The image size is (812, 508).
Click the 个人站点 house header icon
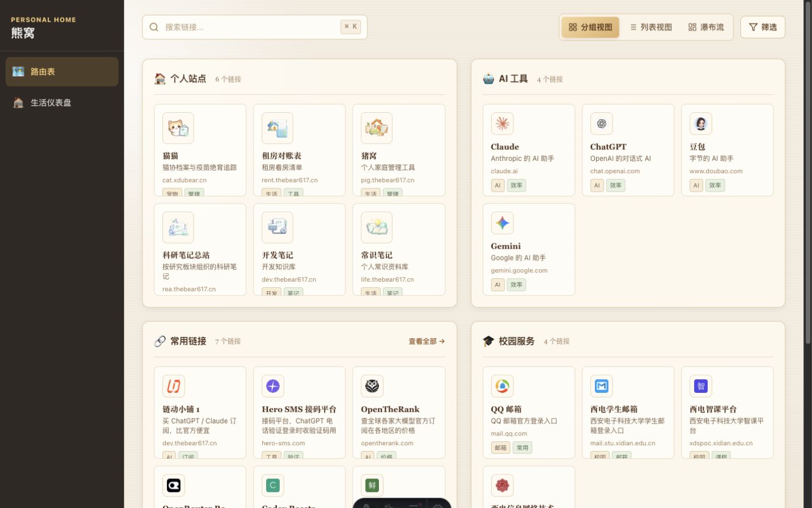tap(160, 79)
